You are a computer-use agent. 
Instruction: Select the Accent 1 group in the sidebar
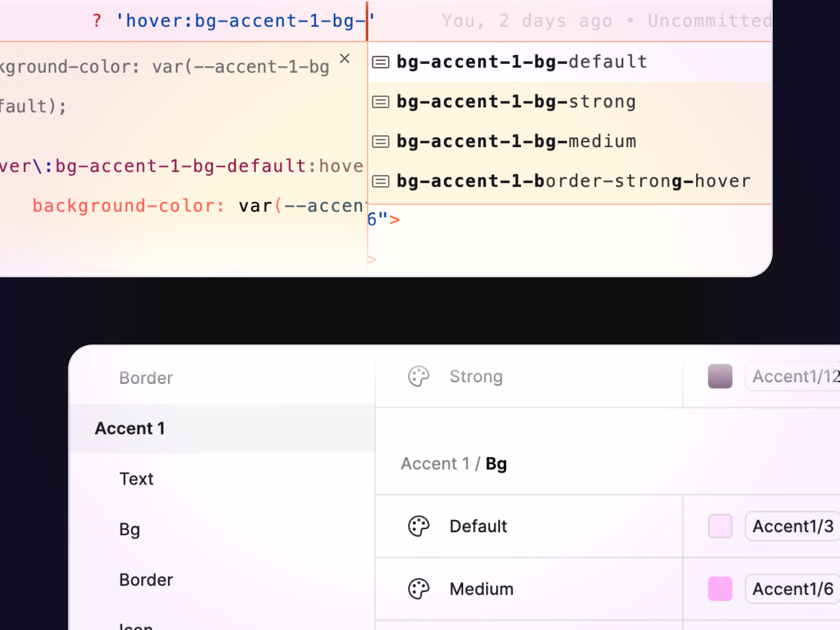(222, 428)
